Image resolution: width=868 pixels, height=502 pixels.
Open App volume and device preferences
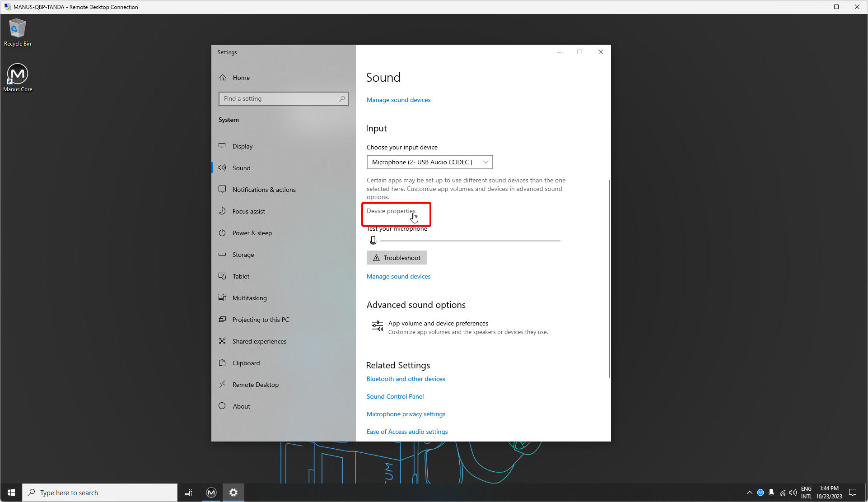click(x=438, y=324)
